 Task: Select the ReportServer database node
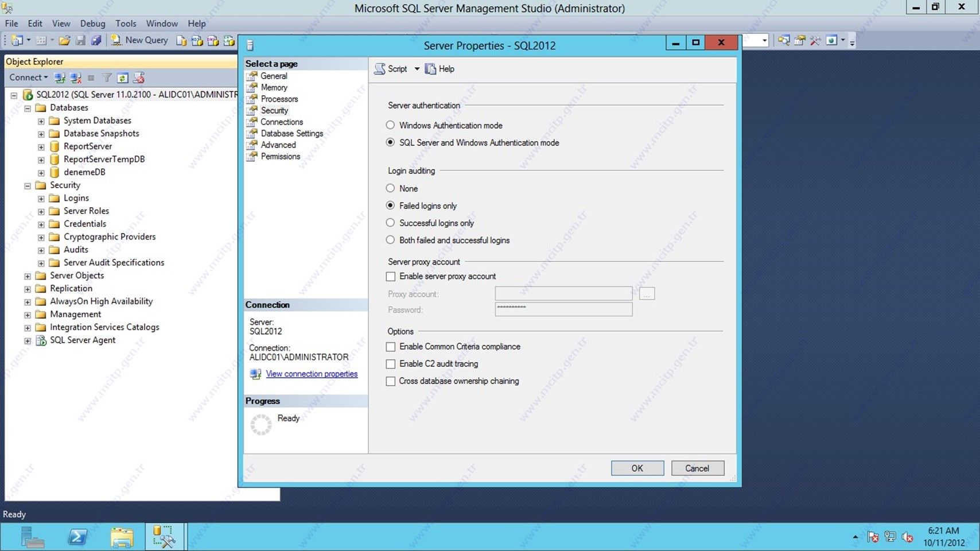[x=88, y=146]
